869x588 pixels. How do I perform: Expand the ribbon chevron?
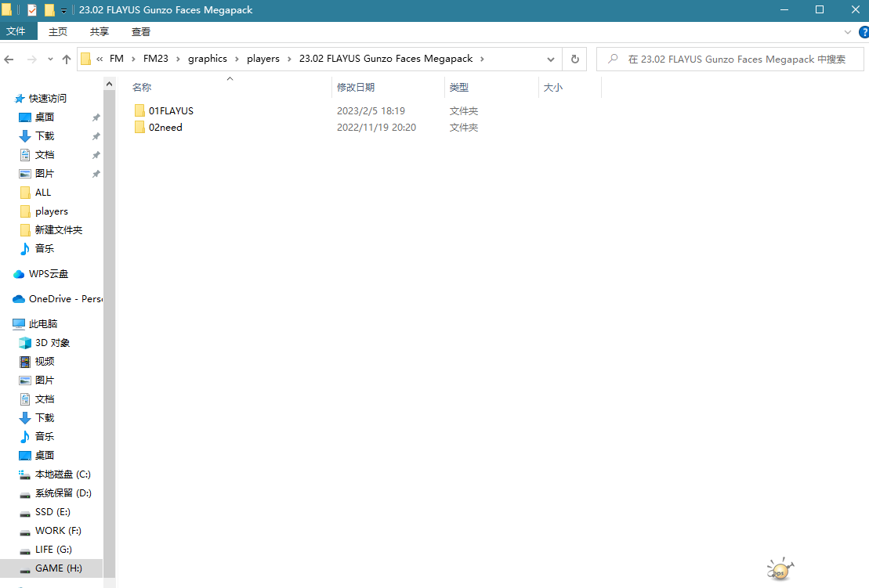tap(847, 32)
